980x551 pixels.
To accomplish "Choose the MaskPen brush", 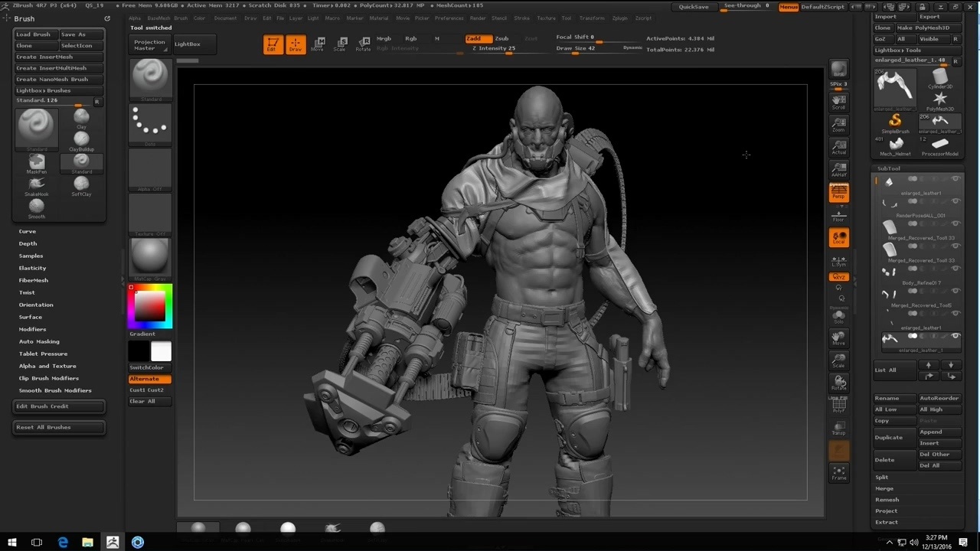I will pos(37,164).
